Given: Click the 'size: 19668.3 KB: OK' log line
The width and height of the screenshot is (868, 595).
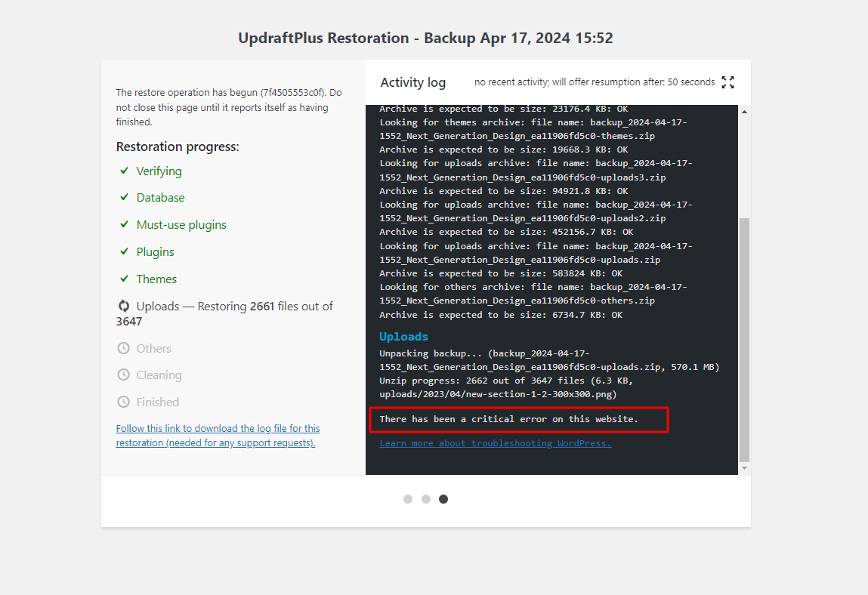Looking at the screenshot, I should pos(504,150).
